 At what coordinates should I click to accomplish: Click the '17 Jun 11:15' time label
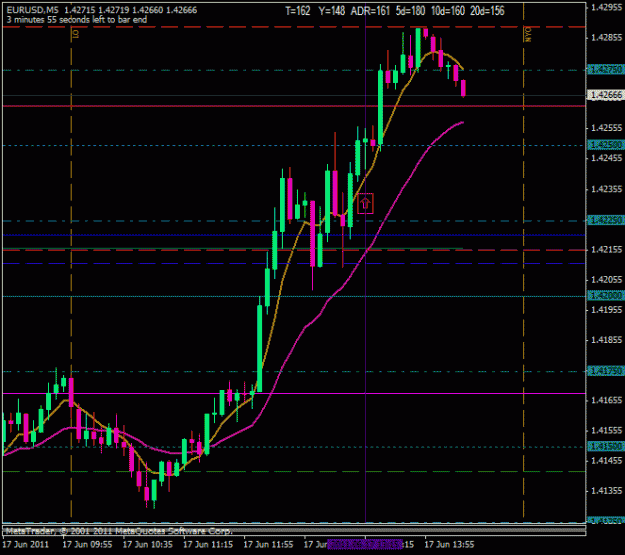coord(208,545)
